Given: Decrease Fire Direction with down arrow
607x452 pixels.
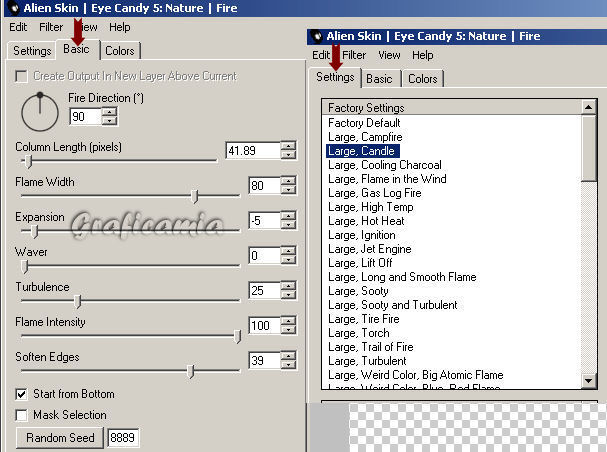Looking at the screenshot, I should pos(110,121).
